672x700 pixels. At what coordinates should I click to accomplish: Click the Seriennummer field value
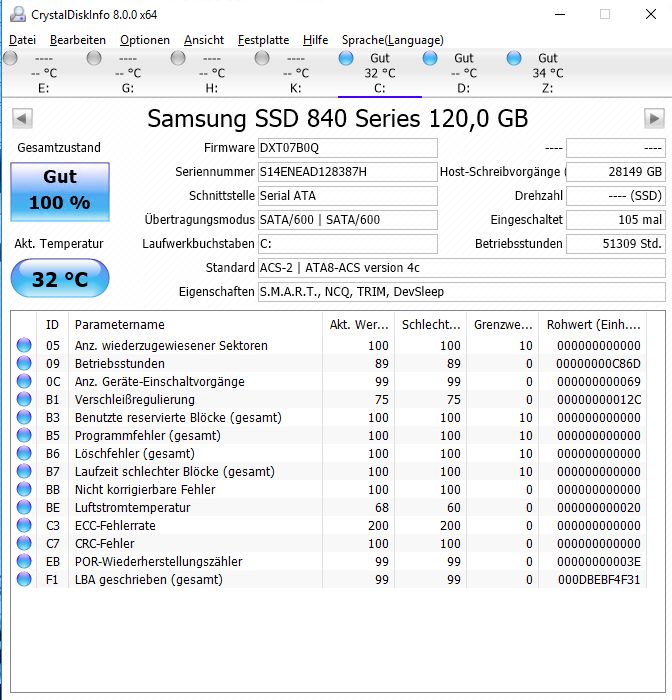point(347,172)
